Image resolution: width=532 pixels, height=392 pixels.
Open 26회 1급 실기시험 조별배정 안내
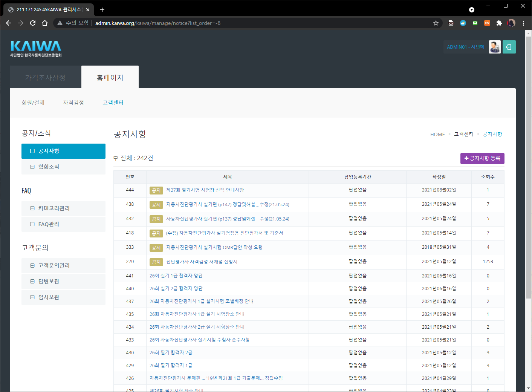click(x=201, y=302)
